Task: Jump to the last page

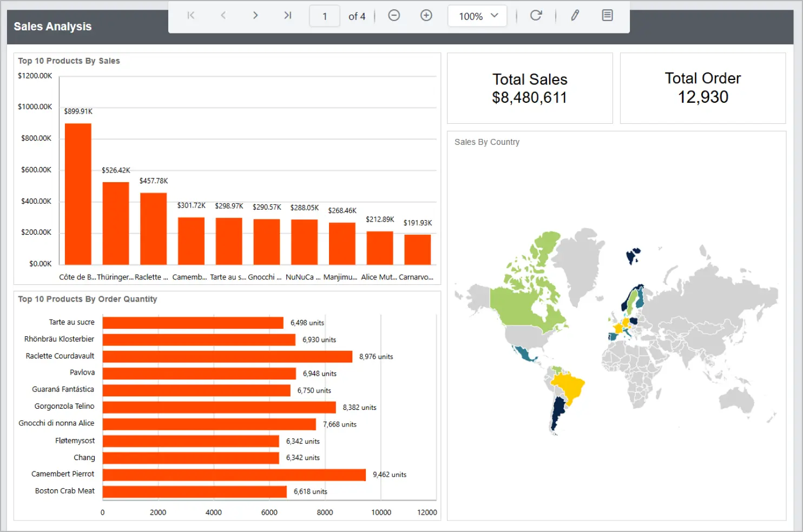Action: click(x=287, y=16)
